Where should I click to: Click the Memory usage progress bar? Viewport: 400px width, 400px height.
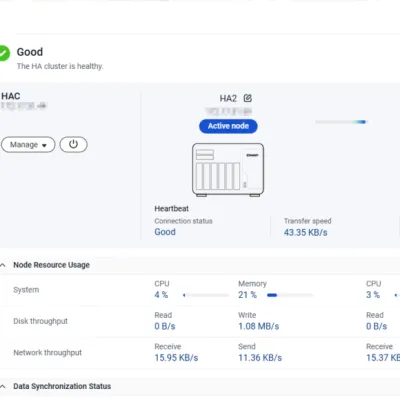click(x=290, y=295)
